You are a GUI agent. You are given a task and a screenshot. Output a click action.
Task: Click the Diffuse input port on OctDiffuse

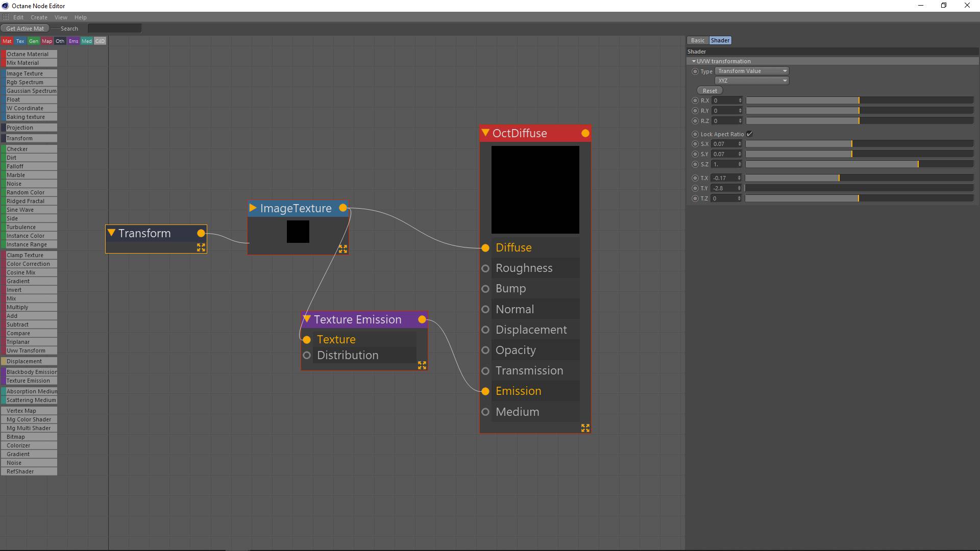[x=485, y=248]
